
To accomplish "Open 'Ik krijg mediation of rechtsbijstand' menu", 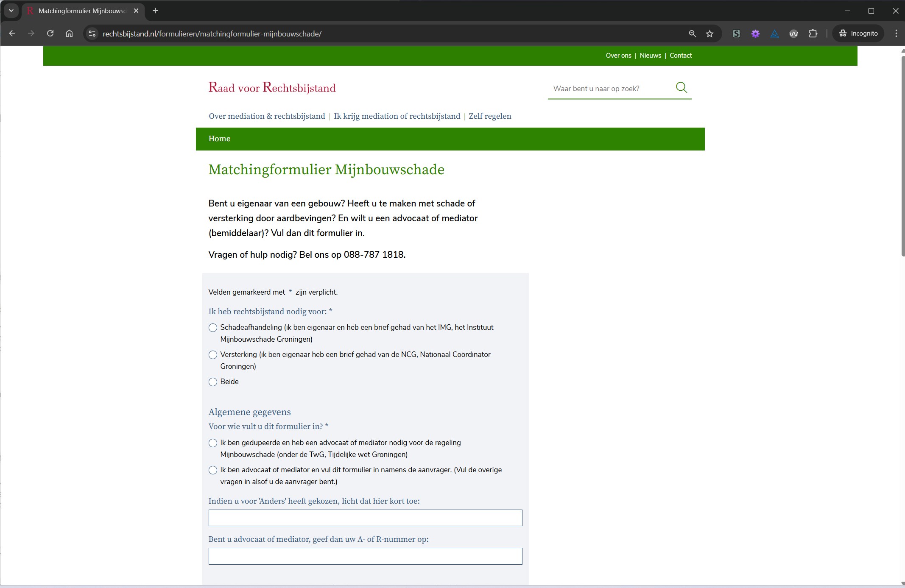I will tap(397, 116).
